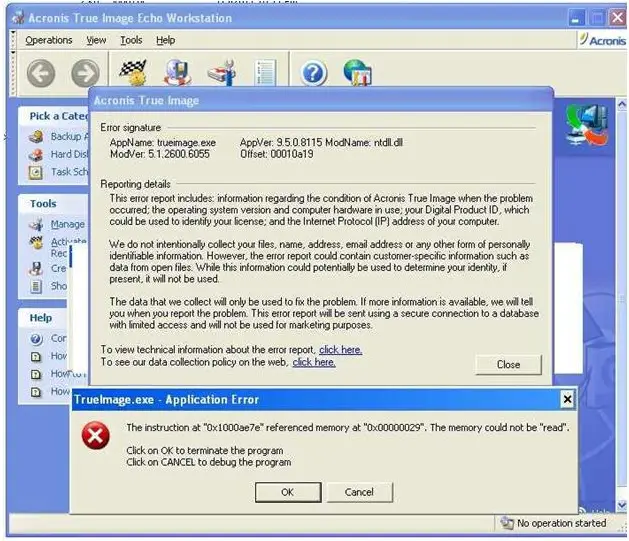
Task: Click 'Task Sch' item text in sidebar
Action: [69, 172]
